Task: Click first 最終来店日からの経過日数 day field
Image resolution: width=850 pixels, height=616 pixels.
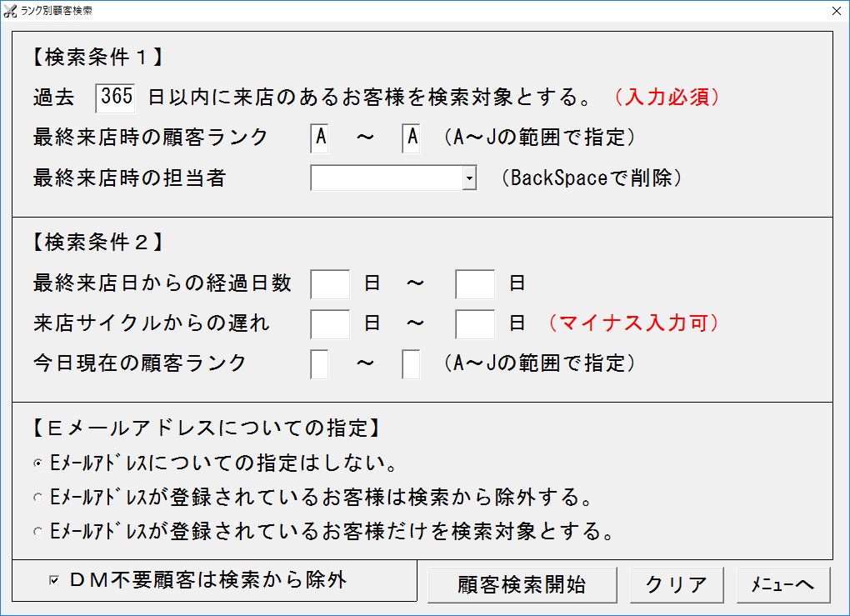Action: pos(330,284)
